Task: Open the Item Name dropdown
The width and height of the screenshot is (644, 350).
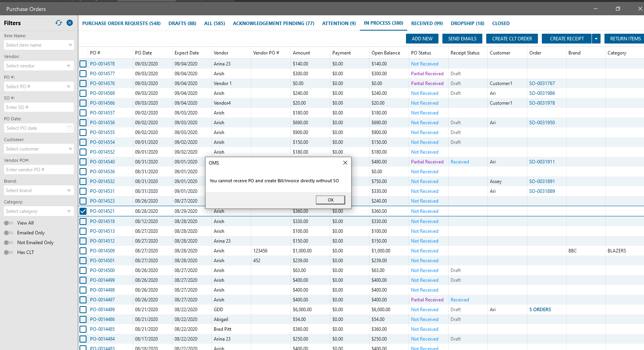Action: coord(39,45)
